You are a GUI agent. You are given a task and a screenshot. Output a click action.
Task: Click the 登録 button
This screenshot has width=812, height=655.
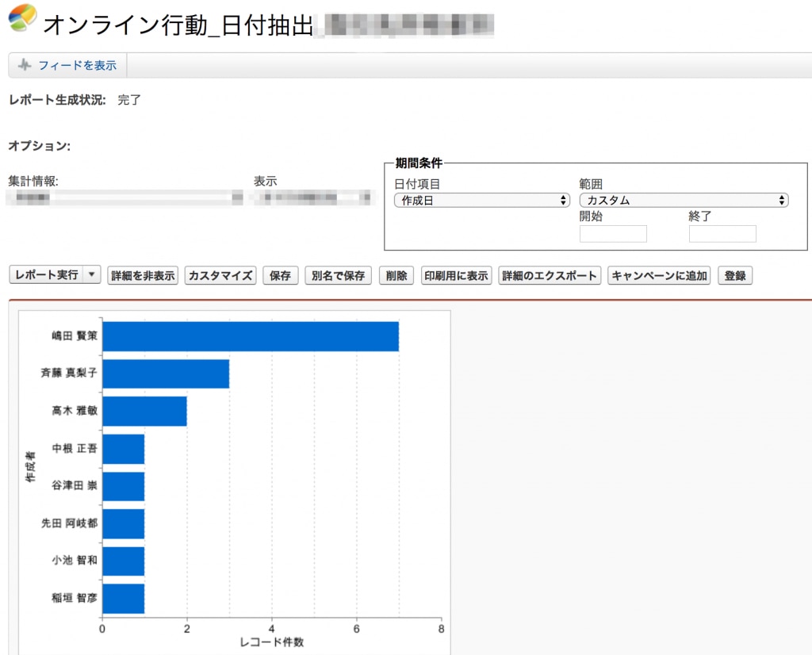(735, 275)
